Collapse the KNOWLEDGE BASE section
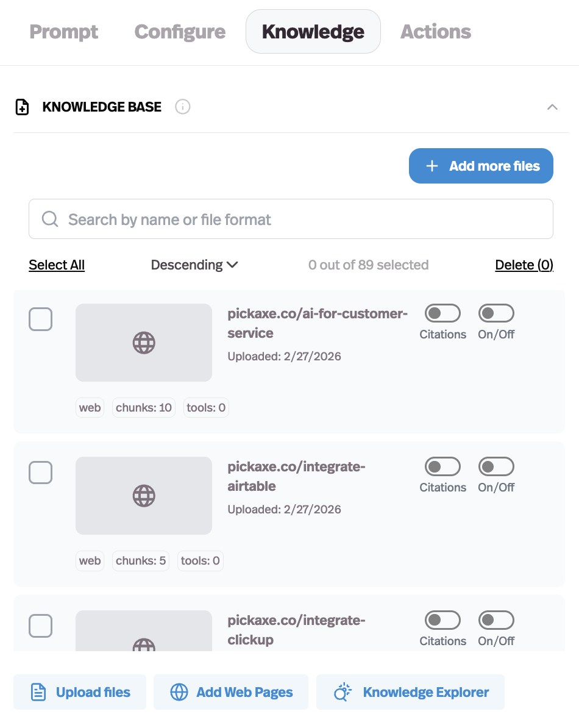The width and height of the screenshot is (579, 728). coord(552,107)
